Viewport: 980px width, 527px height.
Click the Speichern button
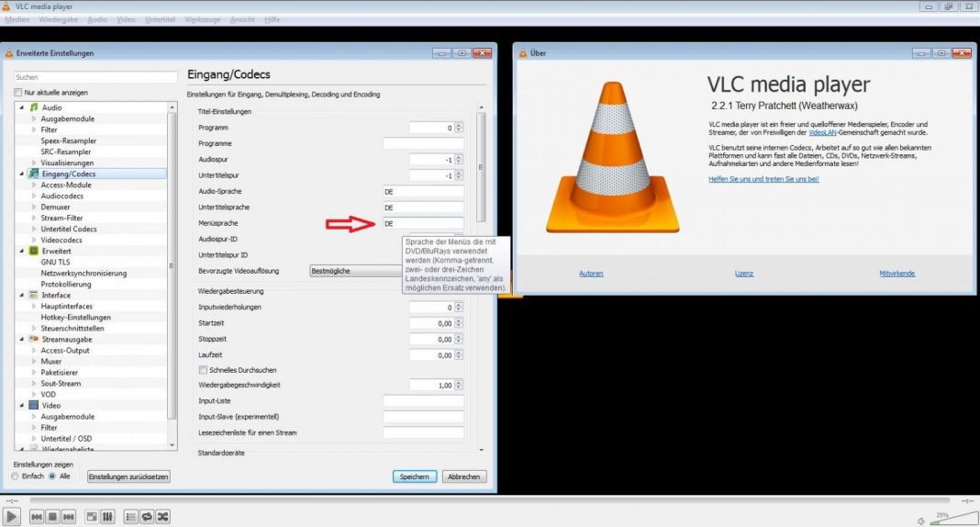click(415, 477)
